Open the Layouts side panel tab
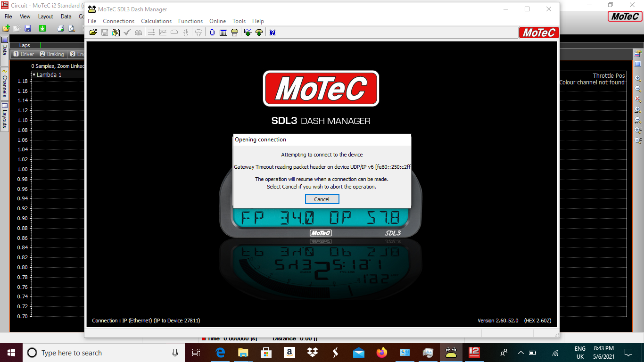Screen dimensions: 644x362 tap(5, 116)
